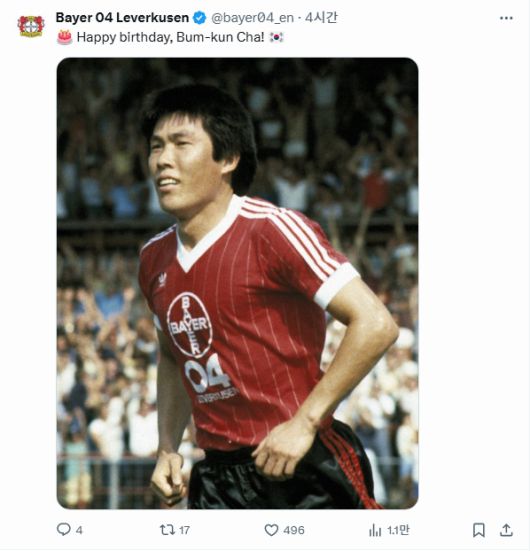Click the view count 1.1만
This screenshot has height=551, width=530.
(398, 530)
